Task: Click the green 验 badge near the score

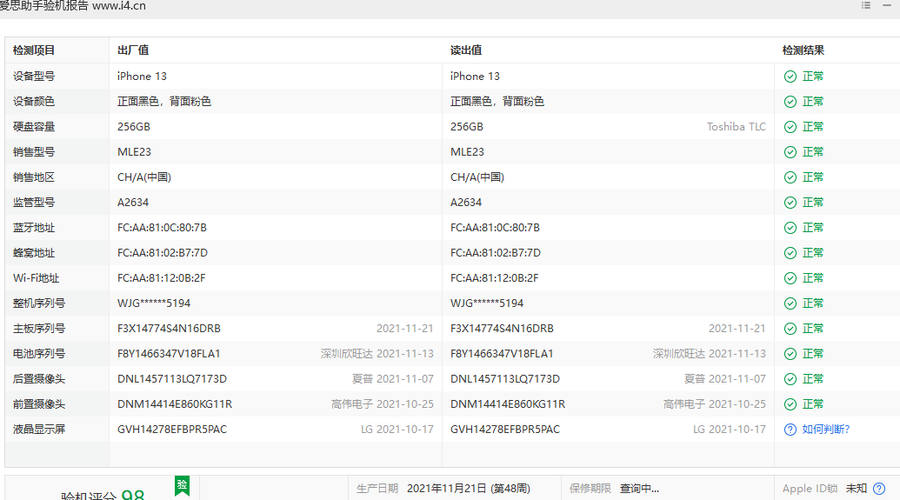Action: coord(182,486)
